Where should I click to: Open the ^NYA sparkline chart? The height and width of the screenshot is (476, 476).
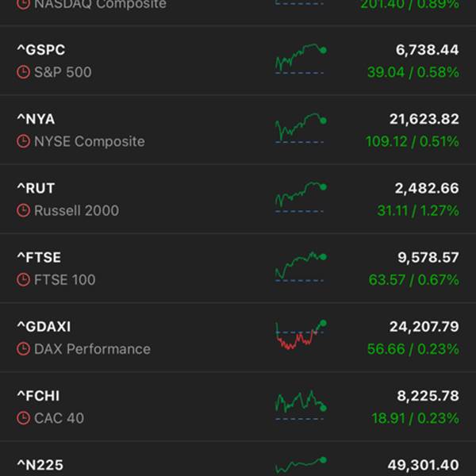[300, 129]
